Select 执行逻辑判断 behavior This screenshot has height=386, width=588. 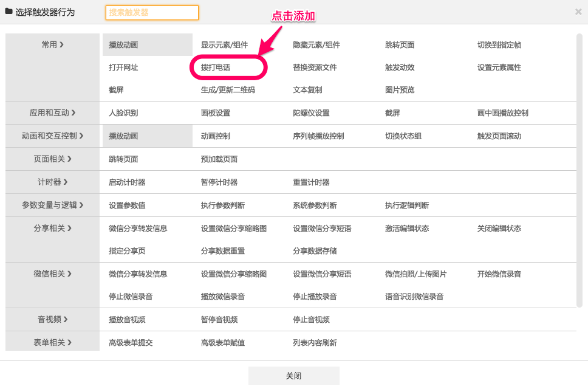tap(407, 205)
